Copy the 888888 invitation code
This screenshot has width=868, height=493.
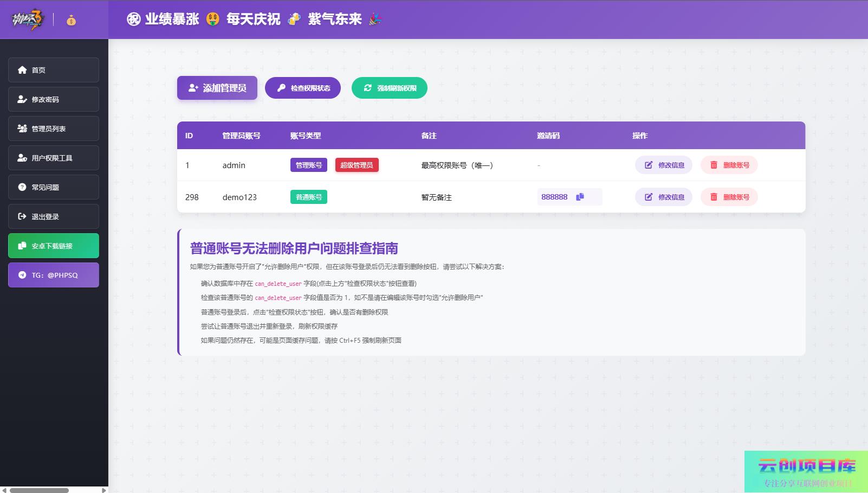click(x=580, y=197)
